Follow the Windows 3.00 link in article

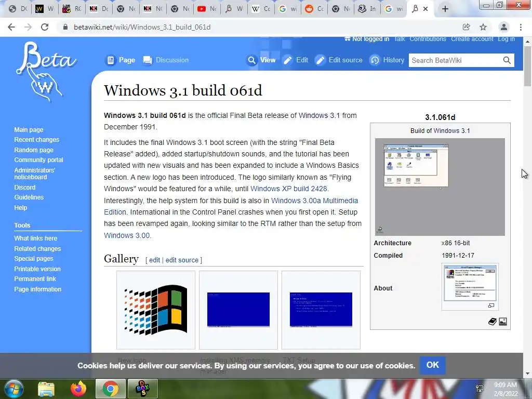tap(127, 235)
